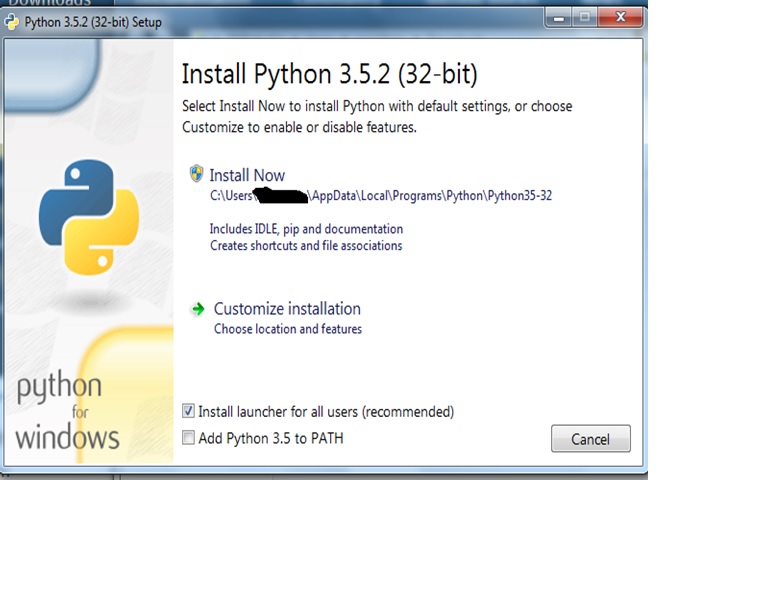Click the "python for windows" branding text
768x614 pixels.
[66, 412]
